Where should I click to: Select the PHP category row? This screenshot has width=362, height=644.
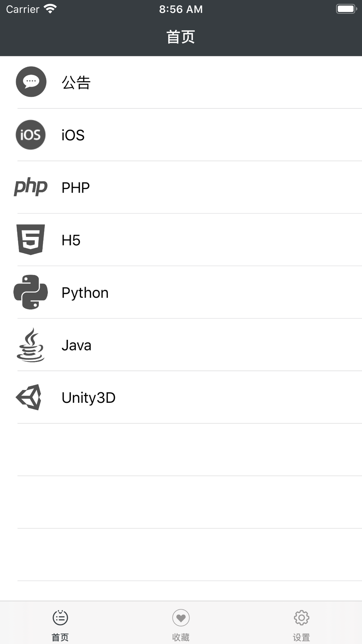click(x=181, y=187)
